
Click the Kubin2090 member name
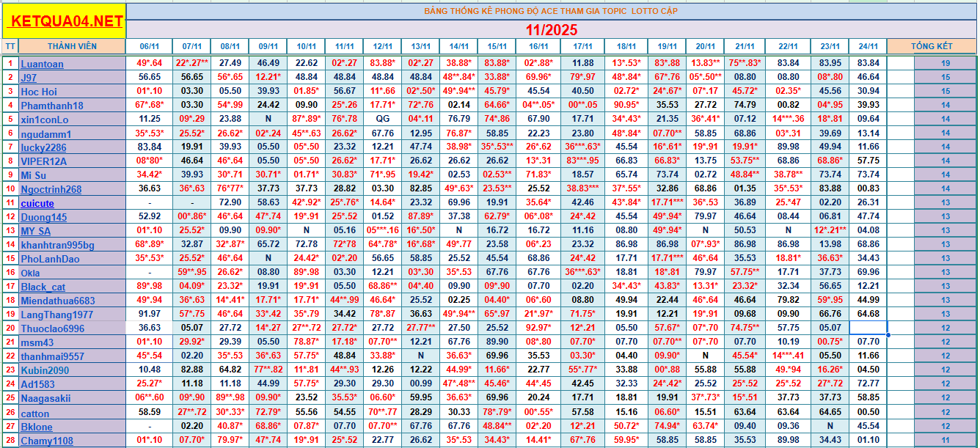tap(44, 370)
